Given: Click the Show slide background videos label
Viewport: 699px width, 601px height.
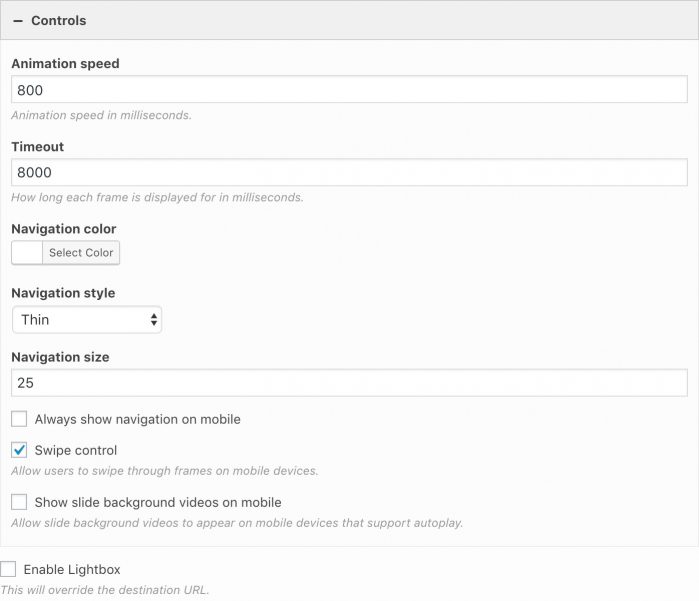Looking at the screenshot, I should point(158,502).
